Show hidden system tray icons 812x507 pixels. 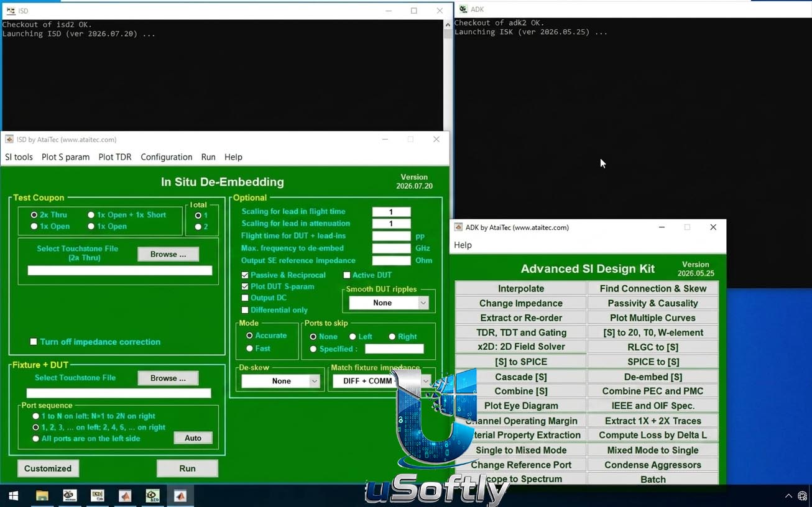(788, 496)
